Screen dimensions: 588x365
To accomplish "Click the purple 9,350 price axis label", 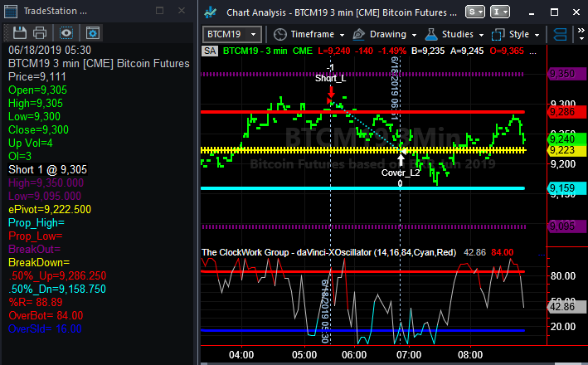I will (x=566, y=74).
